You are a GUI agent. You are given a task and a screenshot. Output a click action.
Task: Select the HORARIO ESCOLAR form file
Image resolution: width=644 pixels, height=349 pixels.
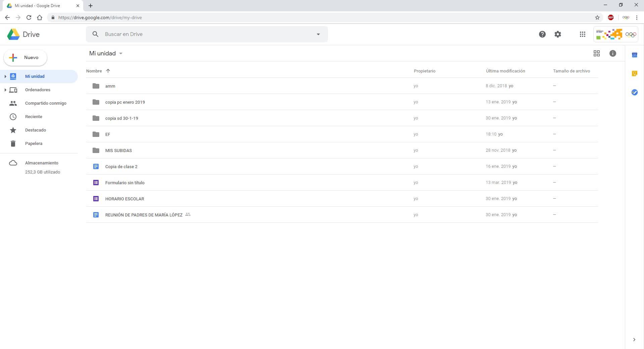(124, 199)
